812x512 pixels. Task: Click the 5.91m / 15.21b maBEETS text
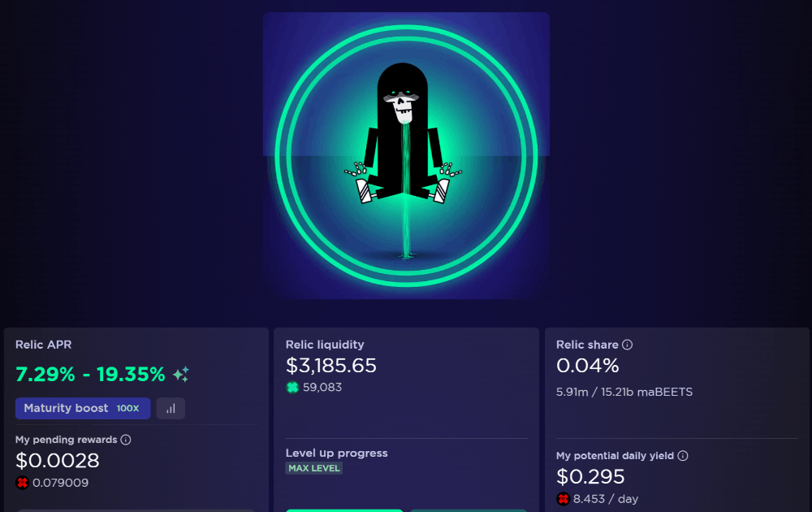pyautogui.click(x=624, y=392)
